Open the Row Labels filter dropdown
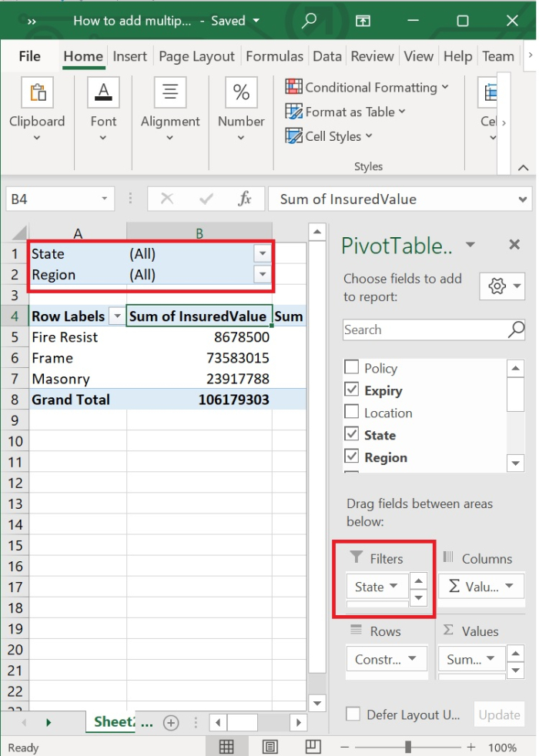 click(x=117, y=316)
